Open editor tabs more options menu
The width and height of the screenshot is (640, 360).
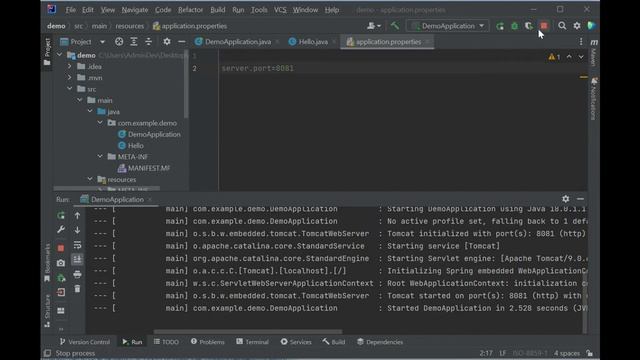click(x=581, y=42)
